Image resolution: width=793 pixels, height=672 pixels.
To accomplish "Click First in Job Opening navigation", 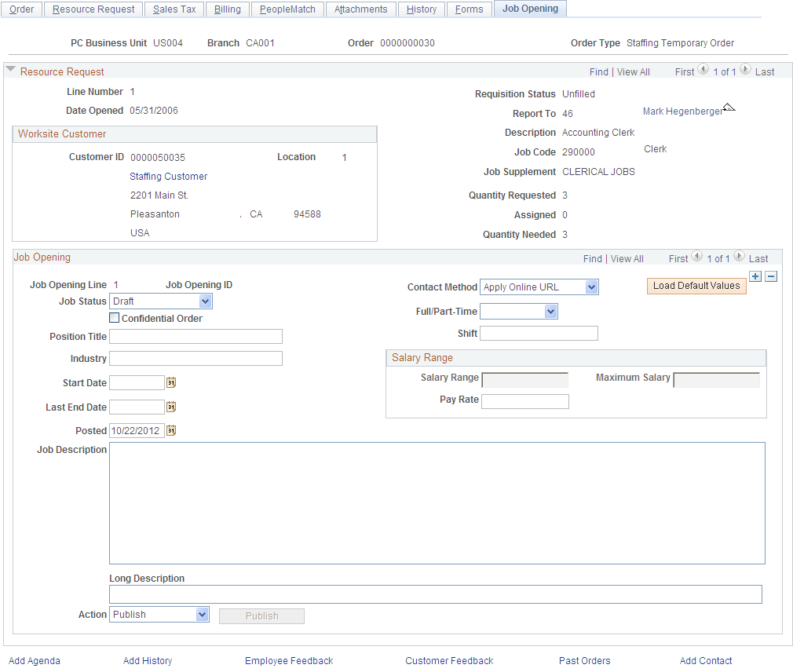I will pyautogui.click(x=678, y=259).
